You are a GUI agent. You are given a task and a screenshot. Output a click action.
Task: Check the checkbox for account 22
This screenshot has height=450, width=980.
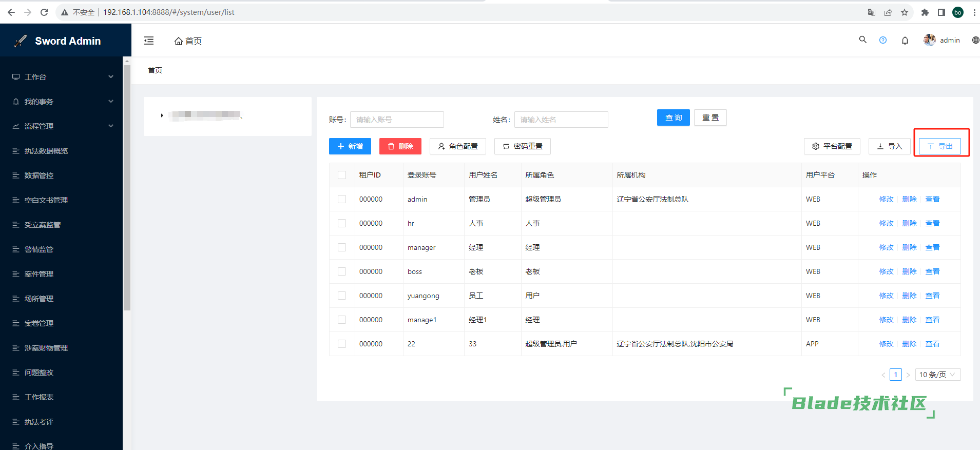pos(342,344)
